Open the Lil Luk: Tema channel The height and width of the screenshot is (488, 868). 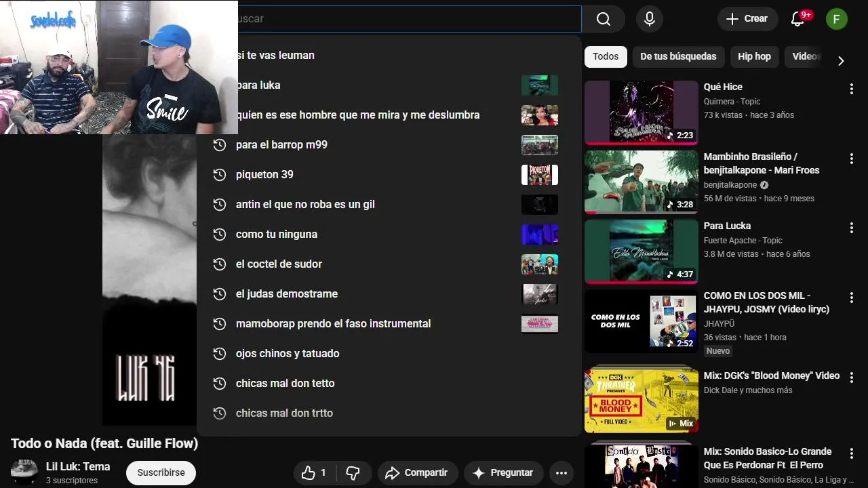(78, 467)
